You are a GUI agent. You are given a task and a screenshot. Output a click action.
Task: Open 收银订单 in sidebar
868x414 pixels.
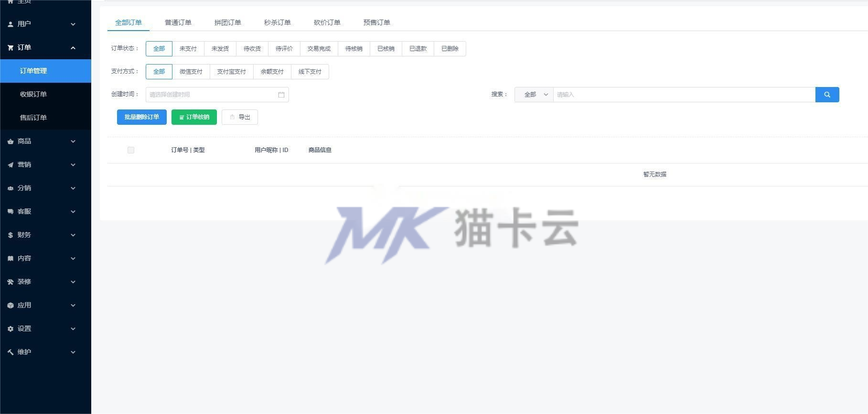pyautogui.click(x=45, y=94)
